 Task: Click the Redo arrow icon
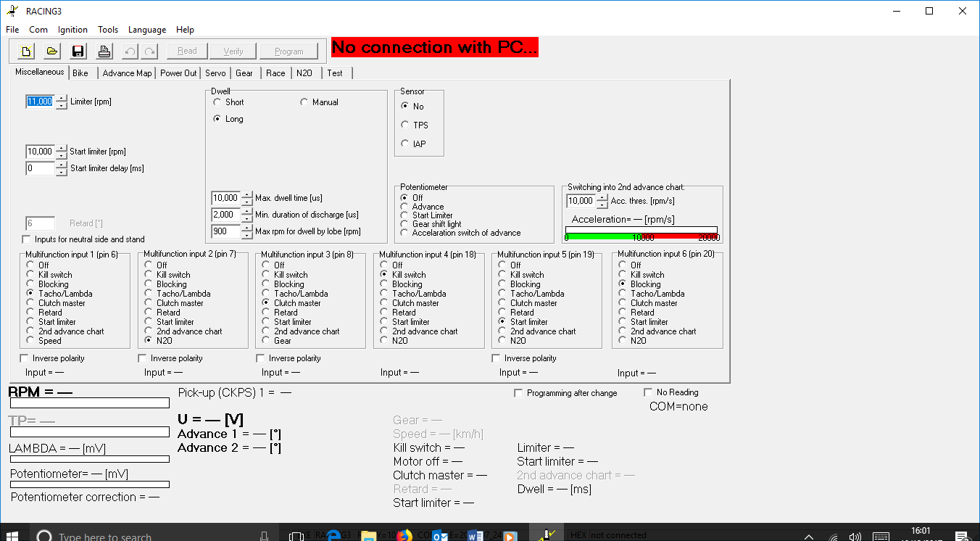click(149, 51)
